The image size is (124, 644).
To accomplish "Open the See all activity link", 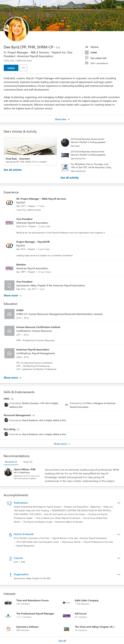I will click(x=69, y=178).
